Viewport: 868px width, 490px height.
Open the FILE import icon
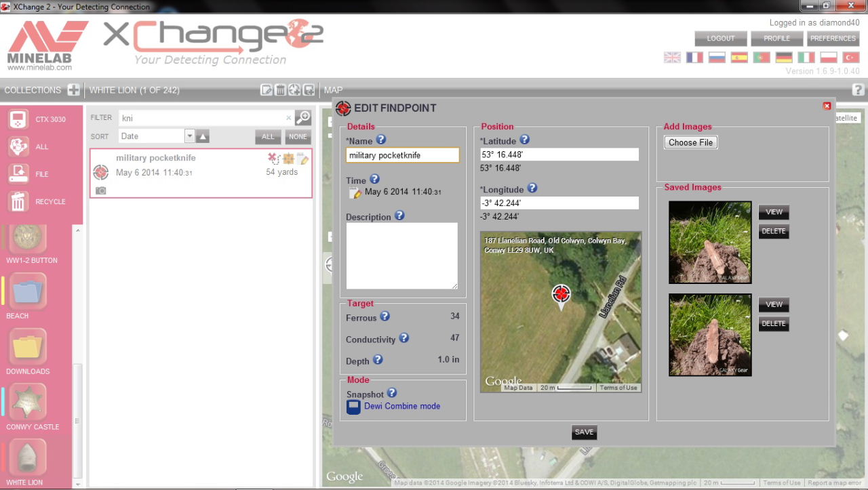[18, 174]
